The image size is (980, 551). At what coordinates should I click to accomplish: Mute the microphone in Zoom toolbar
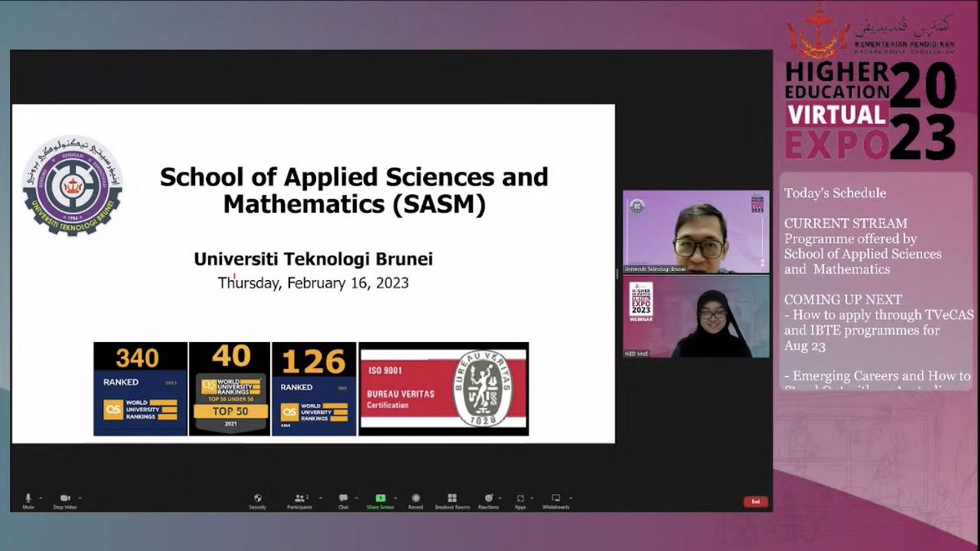[29, 500]
